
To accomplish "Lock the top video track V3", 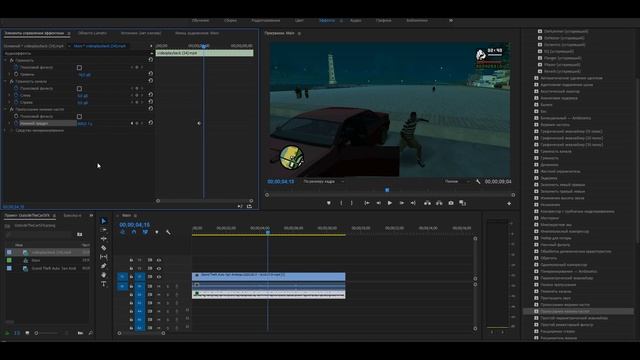I will [x=131, y=260].
